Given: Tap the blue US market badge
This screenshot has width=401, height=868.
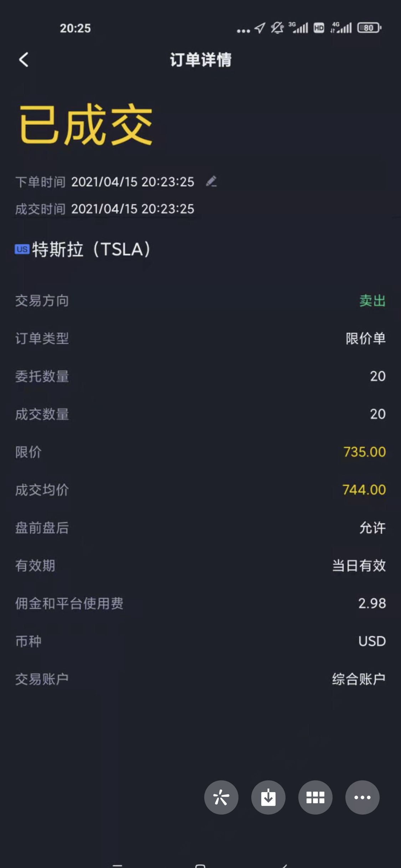Looking at the screenshot, I should (x=22, y=249).
